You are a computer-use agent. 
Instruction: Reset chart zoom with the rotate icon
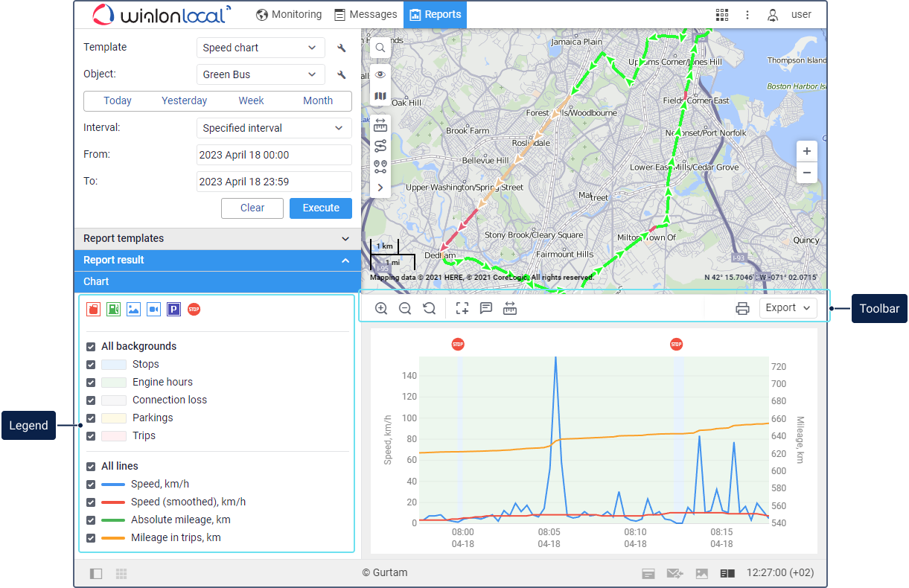click(430, 308)
